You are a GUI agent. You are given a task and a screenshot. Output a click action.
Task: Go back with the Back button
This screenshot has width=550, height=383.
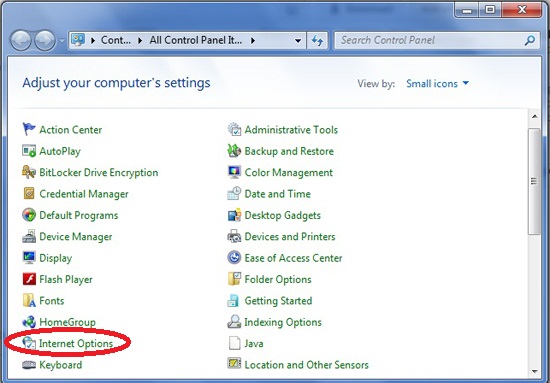pyautogui.click(x=21, y=40)
